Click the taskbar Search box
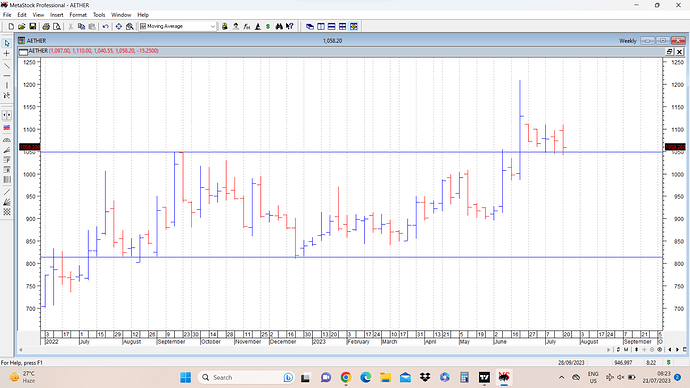This screenshot has height=388, width=690. coord(246,377)
